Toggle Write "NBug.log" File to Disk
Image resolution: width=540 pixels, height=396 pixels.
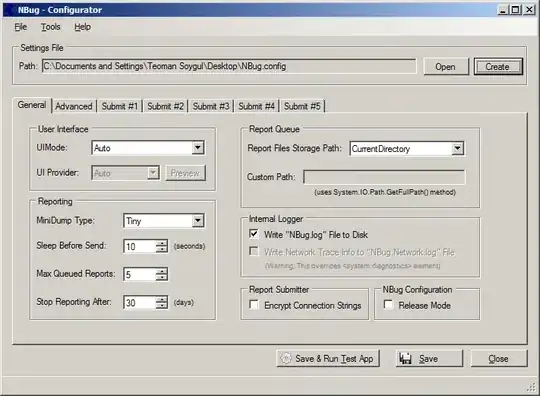click(x=254, y=234)
